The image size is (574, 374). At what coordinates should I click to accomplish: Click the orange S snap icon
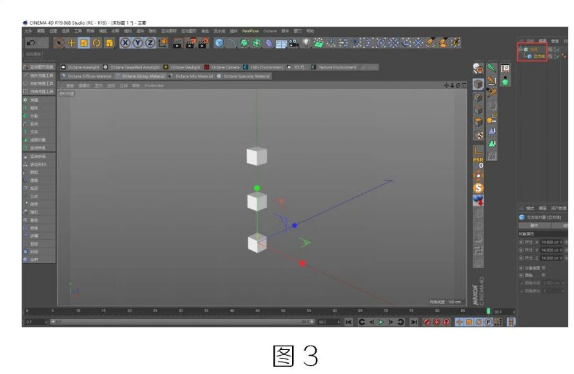point(478,188)
